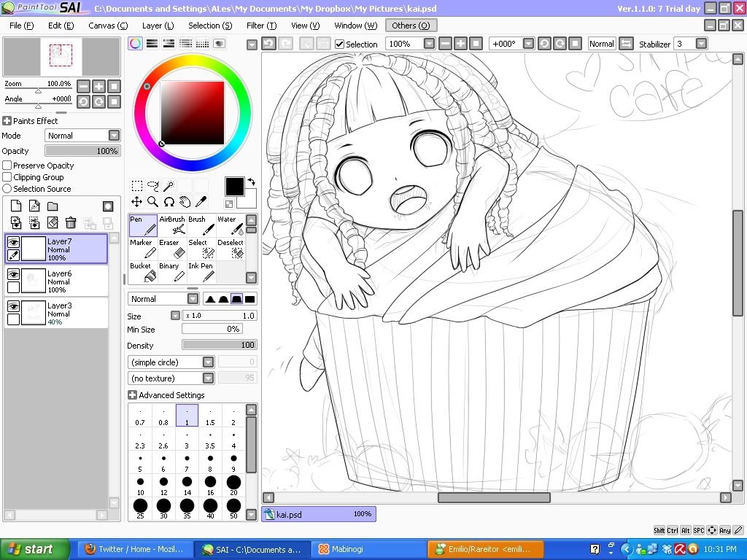
Task: Open the brush shape simple circle dropdown
Action: (x=171, y=362)
